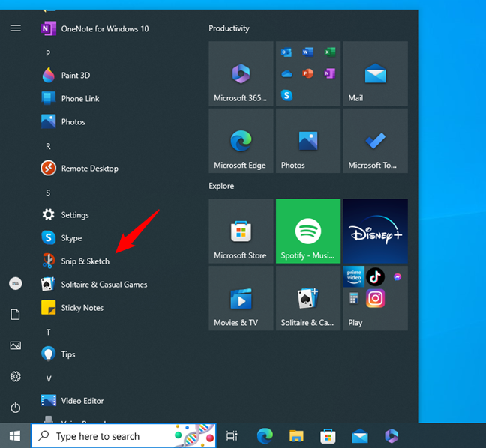Open the Microsoft To Do tile

coord(375,141)
